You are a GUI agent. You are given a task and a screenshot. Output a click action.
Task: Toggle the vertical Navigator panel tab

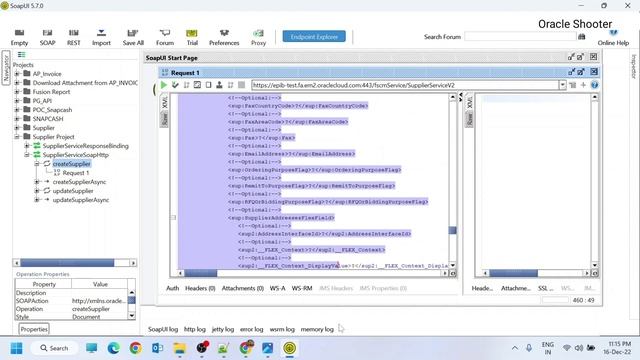[x=6, y=68]
